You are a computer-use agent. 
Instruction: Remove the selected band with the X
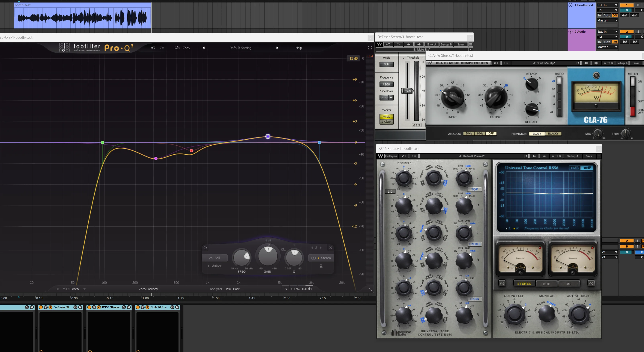coord(331,248)
